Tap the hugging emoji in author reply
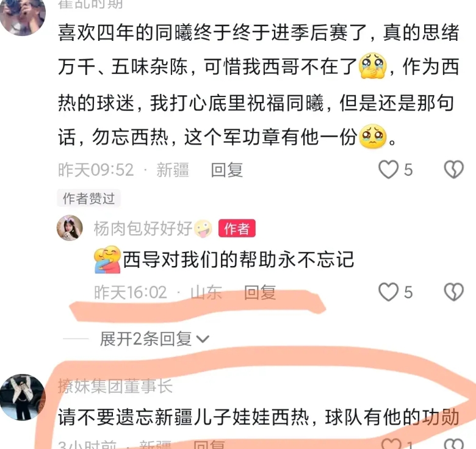This screenshot has width=476, height=449. tap(107, 260)
